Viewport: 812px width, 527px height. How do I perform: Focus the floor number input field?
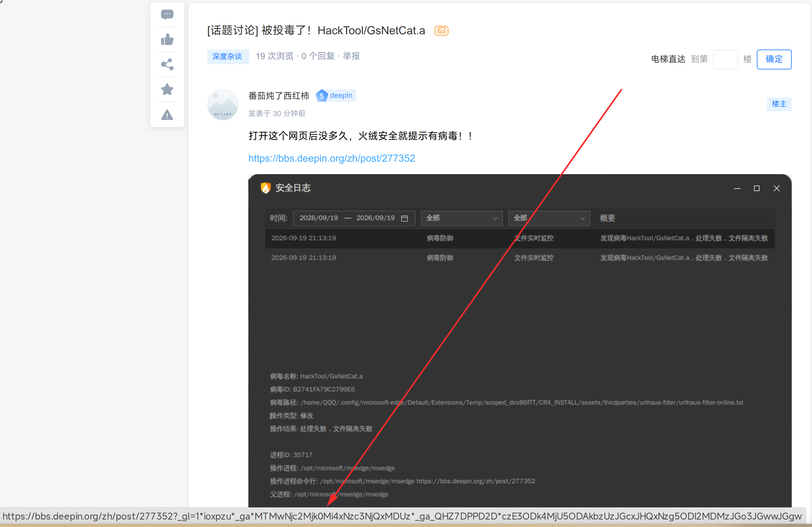(725, 59)
